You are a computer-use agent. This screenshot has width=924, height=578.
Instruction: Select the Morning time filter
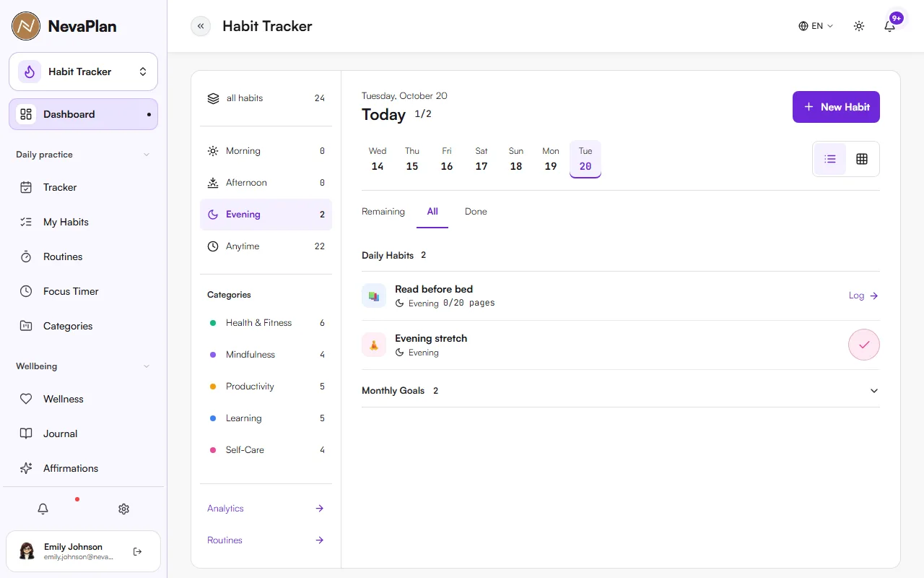pos(266,151)
